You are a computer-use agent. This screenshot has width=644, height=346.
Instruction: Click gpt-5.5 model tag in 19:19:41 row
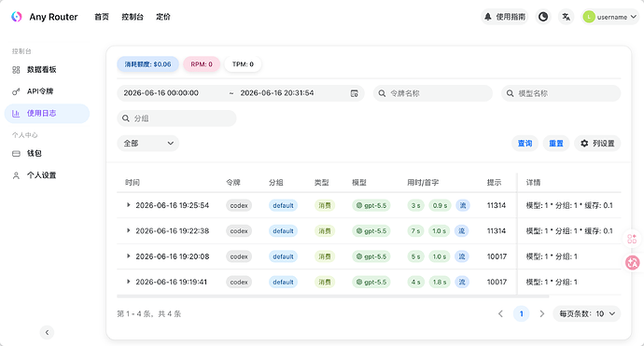tap(371, 282)
